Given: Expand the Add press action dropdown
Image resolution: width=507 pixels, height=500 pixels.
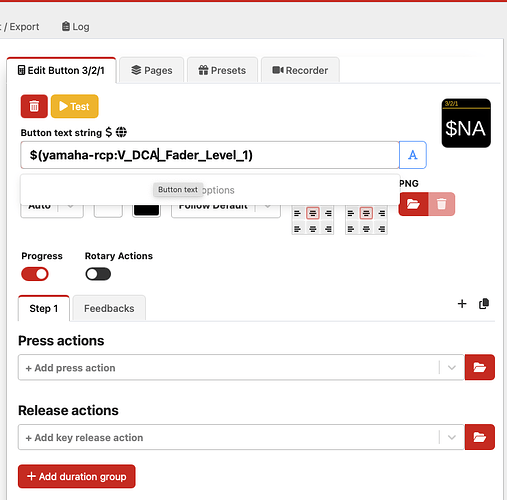Looking at the screenshot, I should (452, 368).
